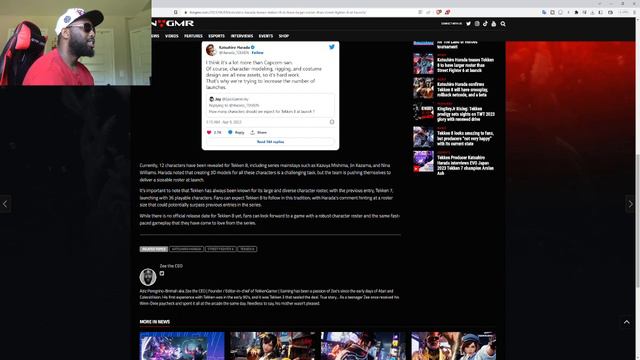Image resolution: width=640 pixels, height=360 pixels.
Task: Select the Katsuhiro Harada topic tag
Action: [x=187, y=249]
